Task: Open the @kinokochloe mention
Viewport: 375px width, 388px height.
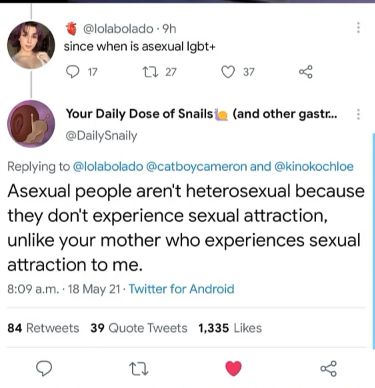Action: click(314, 166)
